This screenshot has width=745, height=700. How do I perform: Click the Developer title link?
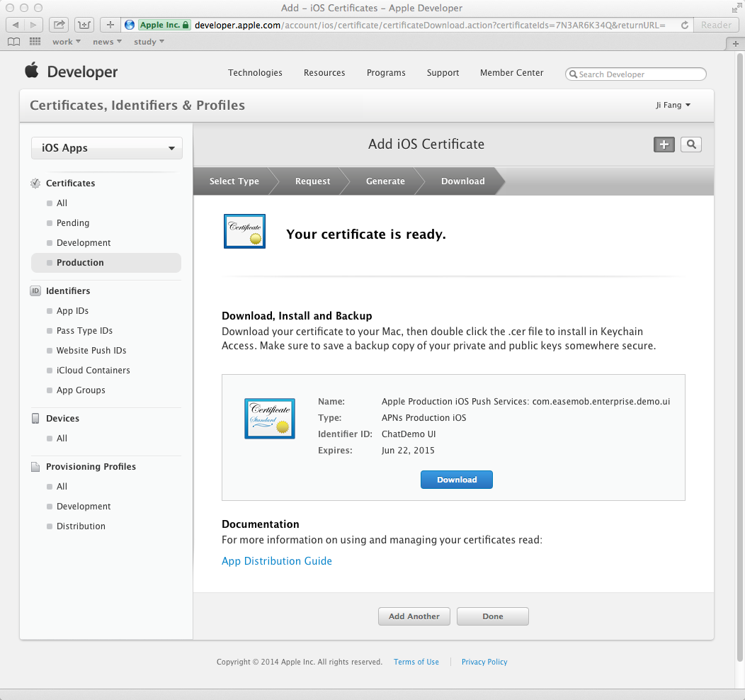click(82, 72)
